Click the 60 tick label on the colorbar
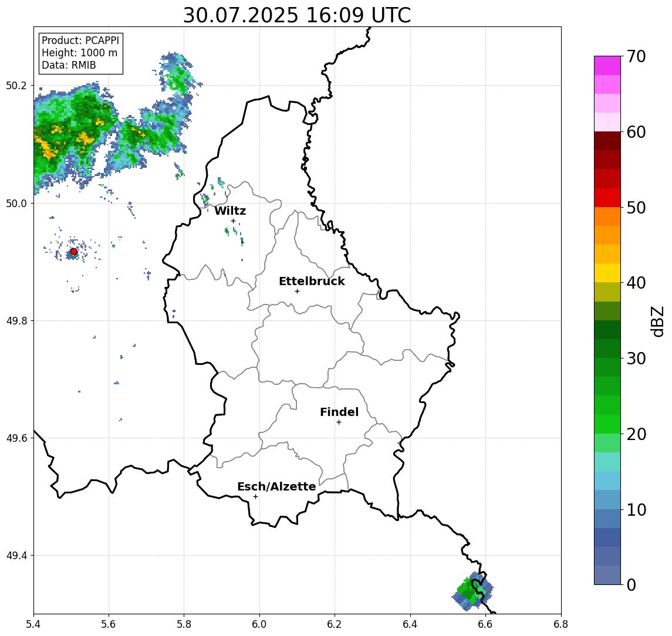The image size is (672, 636). [636, 132]
